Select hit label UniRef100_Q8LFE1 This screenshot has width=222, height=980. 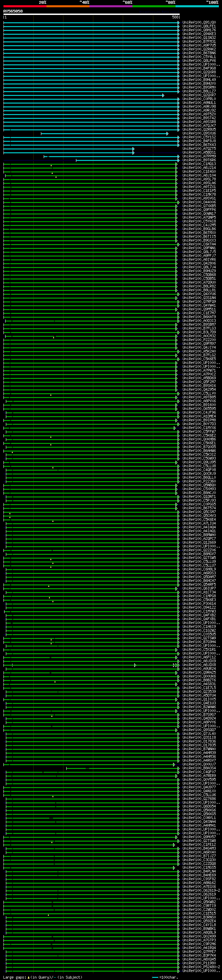(x=199, y=26)
